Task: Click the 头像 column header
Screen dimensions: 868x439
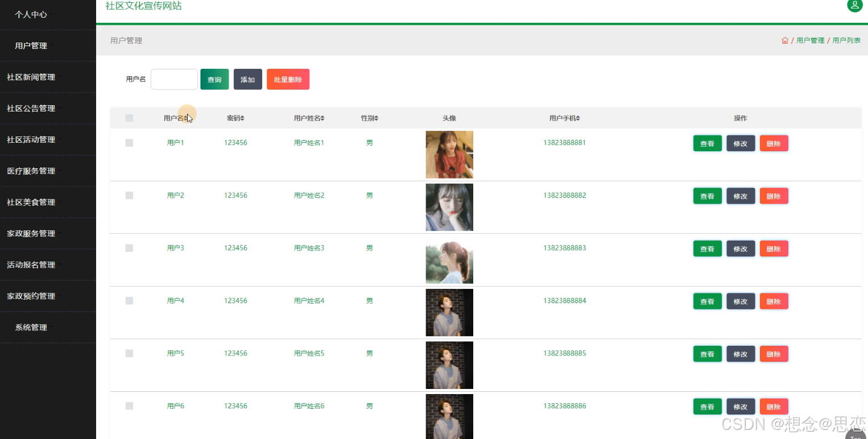Action: click(449, 118)
